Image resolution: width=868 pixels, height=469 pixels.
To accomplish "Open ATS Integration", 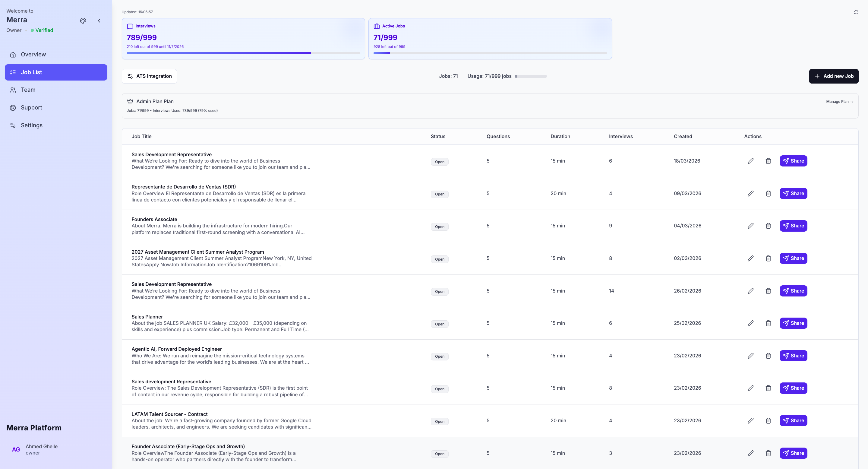I will pyautogui.click(x=149, y=76).
